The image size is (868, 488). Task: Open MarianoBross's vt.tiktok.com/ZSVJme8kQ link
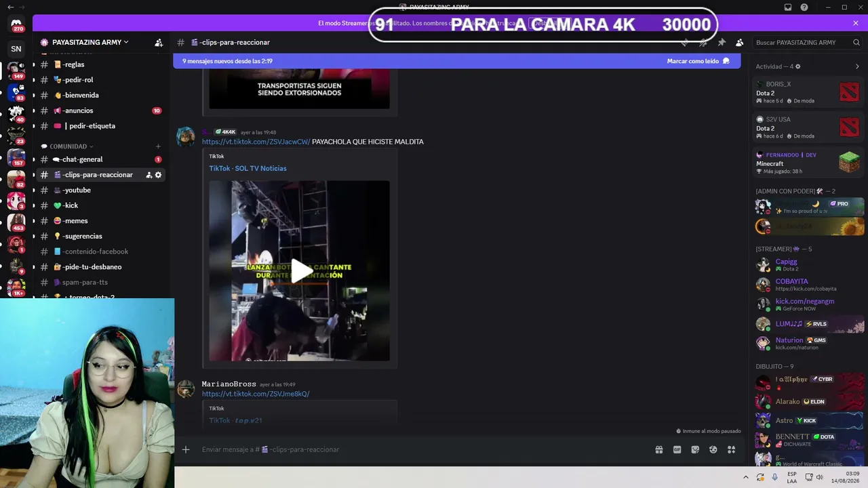tap(256, 394)
